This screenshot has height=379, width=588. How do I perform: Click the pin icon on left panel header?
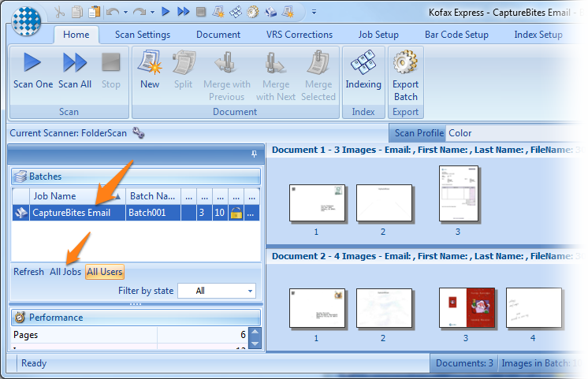[x=255, y=154]
